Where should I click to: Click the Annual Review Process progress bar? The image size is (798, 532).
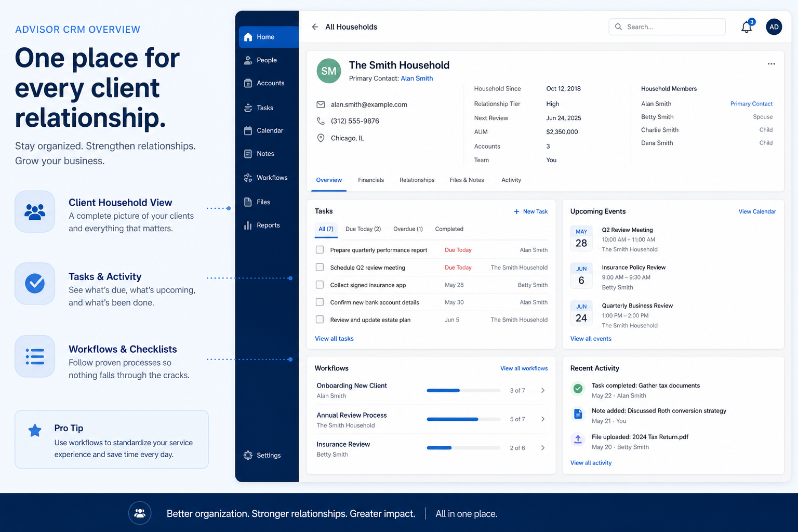pyautogui.click(x=463, y=419)
